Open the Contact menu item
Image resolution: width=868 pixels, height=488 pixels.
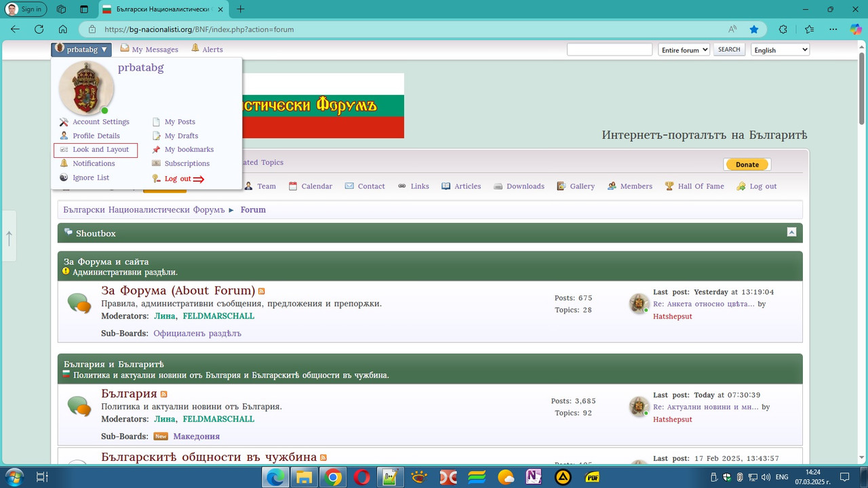pyautogui.click(x=365, y=186)
